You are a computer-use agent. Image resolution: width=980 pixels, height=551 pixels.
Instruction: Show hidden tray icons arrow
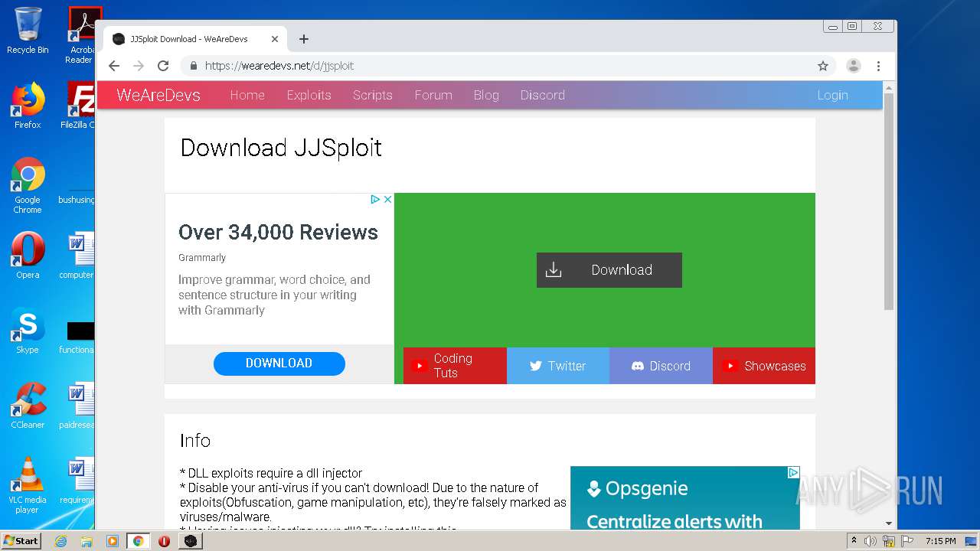tap(854, 541)
